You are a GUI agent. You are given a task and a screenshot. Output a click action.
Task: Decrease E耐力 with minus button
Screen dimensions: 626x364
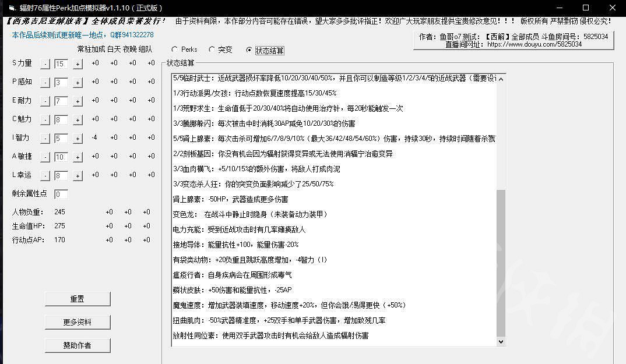coord(45,101)
